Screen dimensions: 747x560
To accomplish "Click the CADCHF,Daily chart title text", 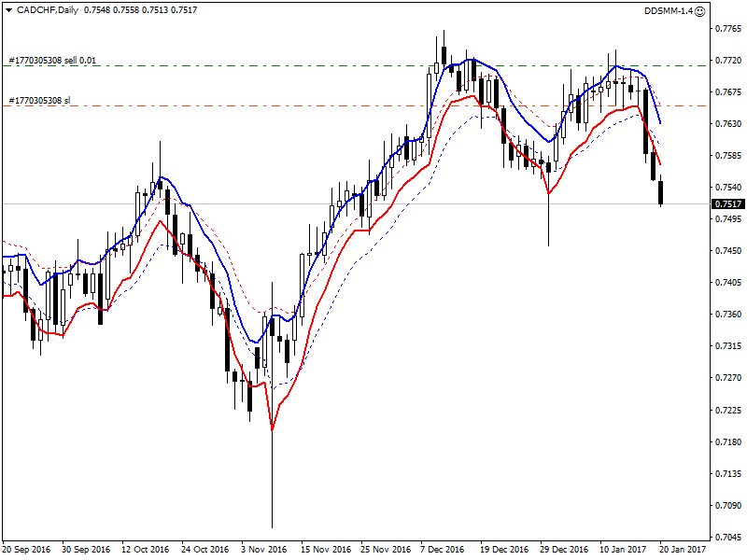I will (48, 10).
